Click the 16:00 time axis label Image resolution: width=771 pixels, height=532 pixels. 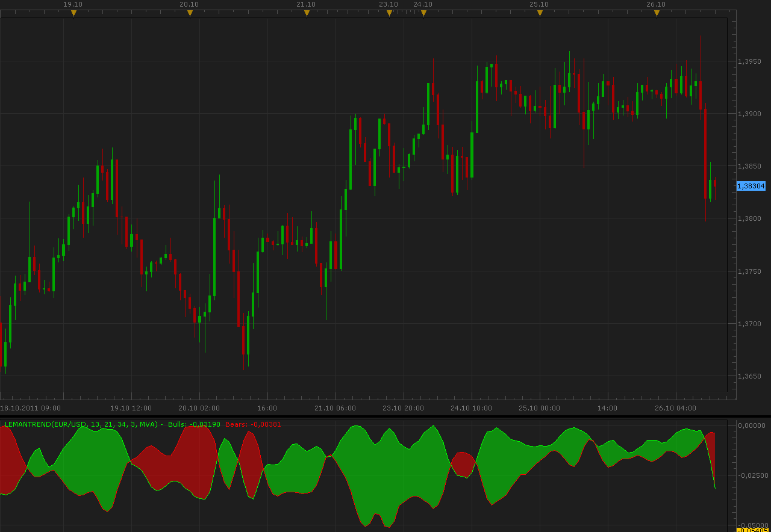(267, 408)
